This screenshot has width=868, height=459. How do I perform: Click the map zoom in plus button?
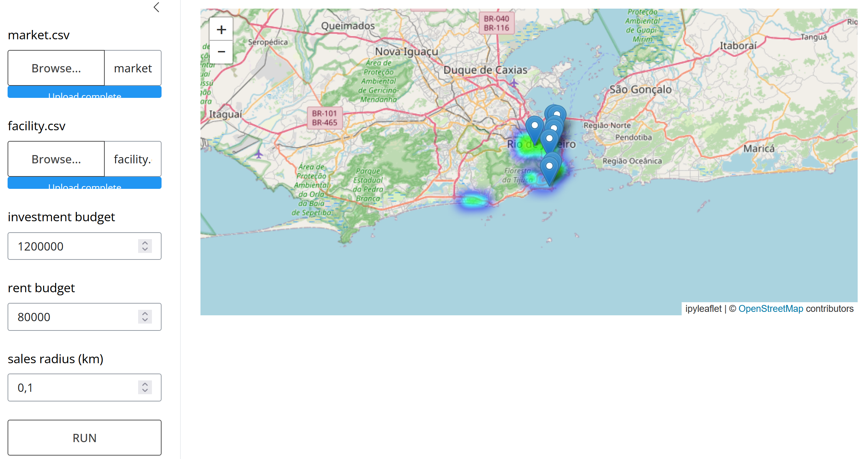221,30
